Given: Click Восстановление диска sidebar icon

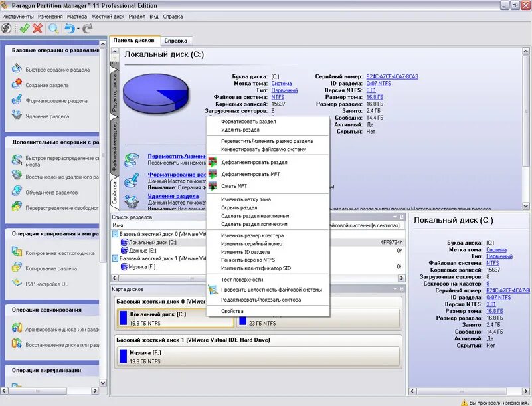Looking at the screenshot, I should (17, 343).
